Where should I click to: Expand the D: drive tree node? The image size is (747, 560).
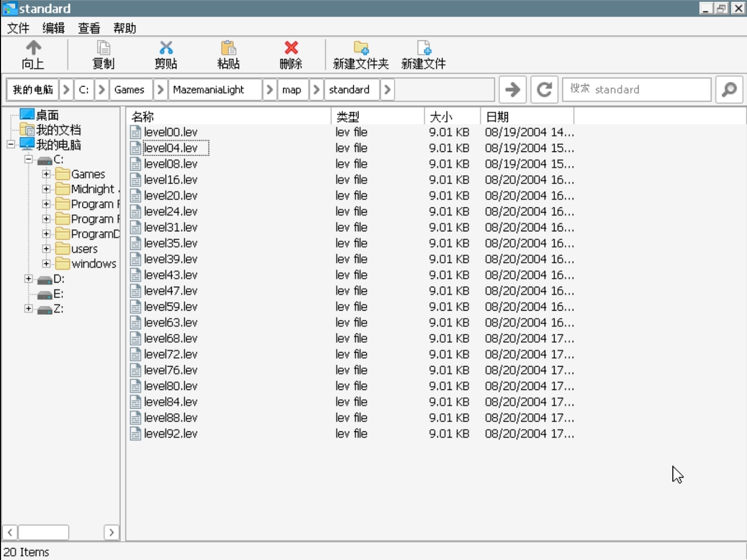click(29, 279)
